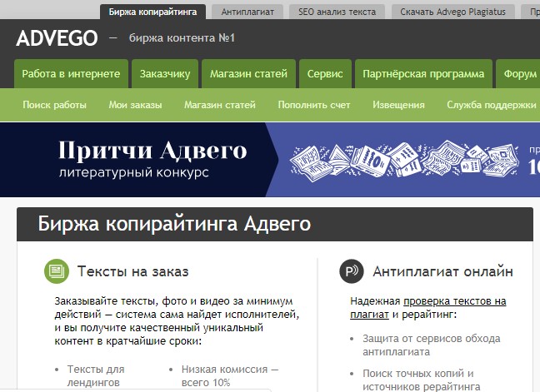Click Пополнить счет

pos(314,105)
